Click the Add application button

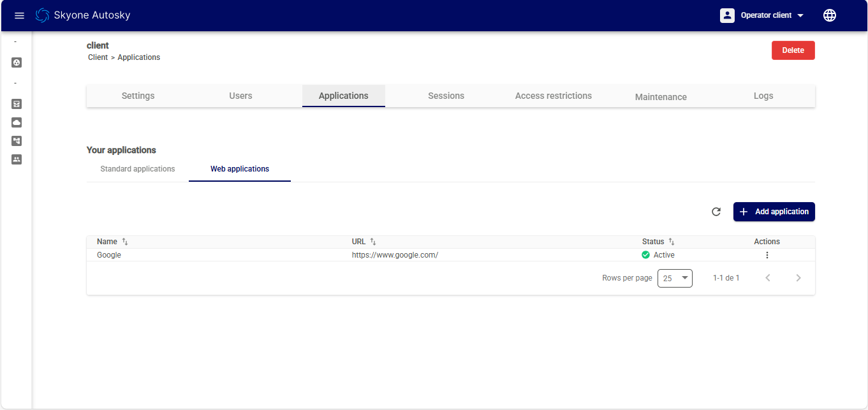774,212
